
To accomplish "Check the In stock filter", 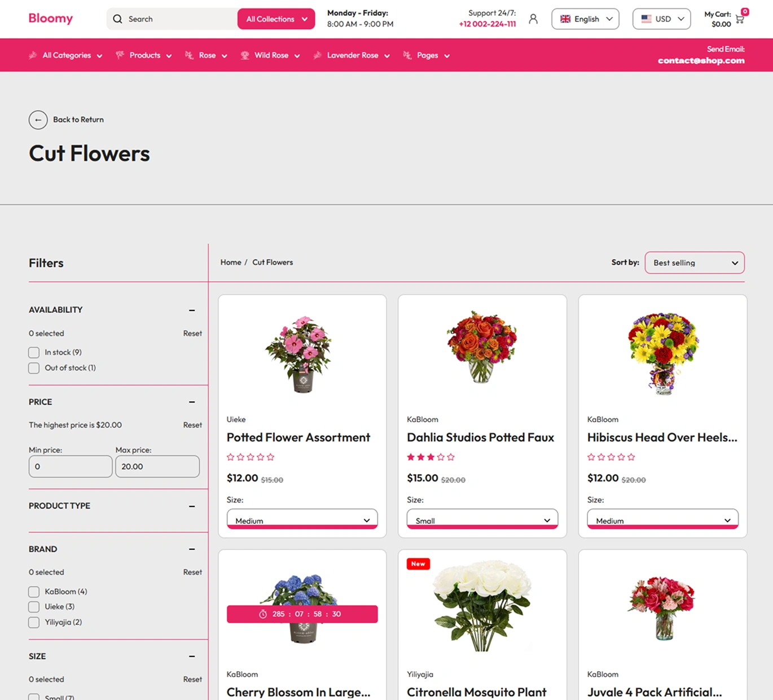I will 34,352.
